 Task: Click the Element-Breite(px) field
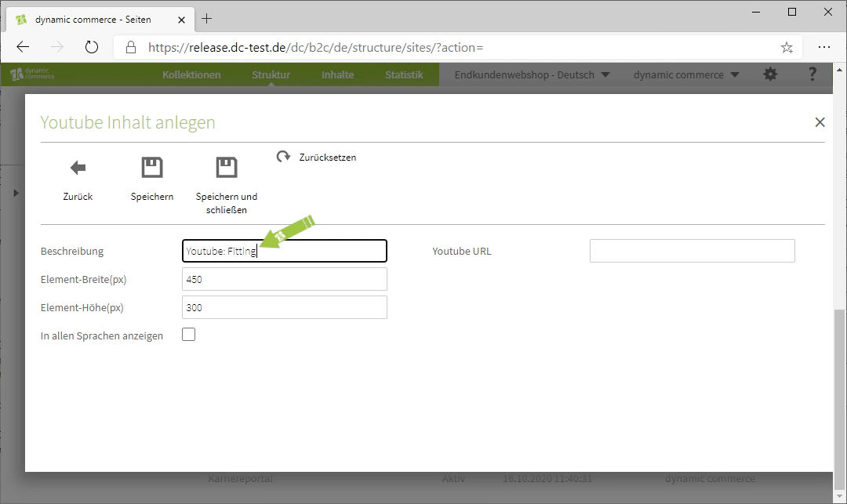click(284, 280)
